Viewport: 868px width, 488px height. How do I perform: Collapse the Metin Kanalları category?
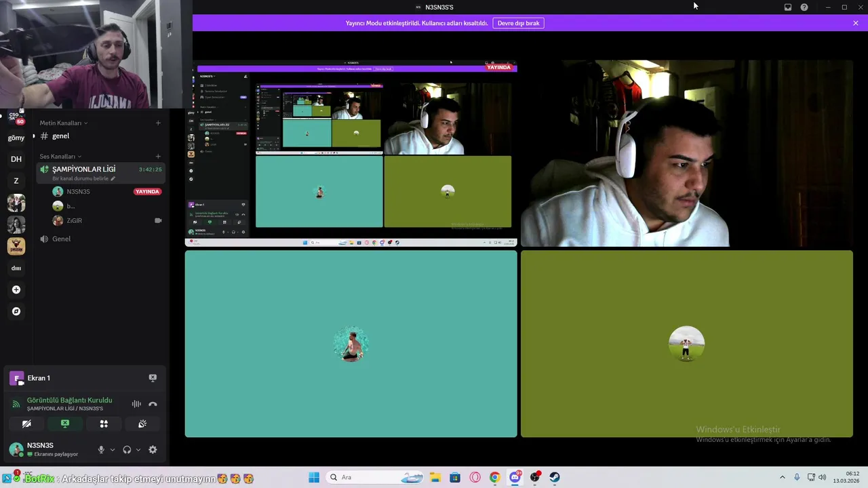coord(63,123)
